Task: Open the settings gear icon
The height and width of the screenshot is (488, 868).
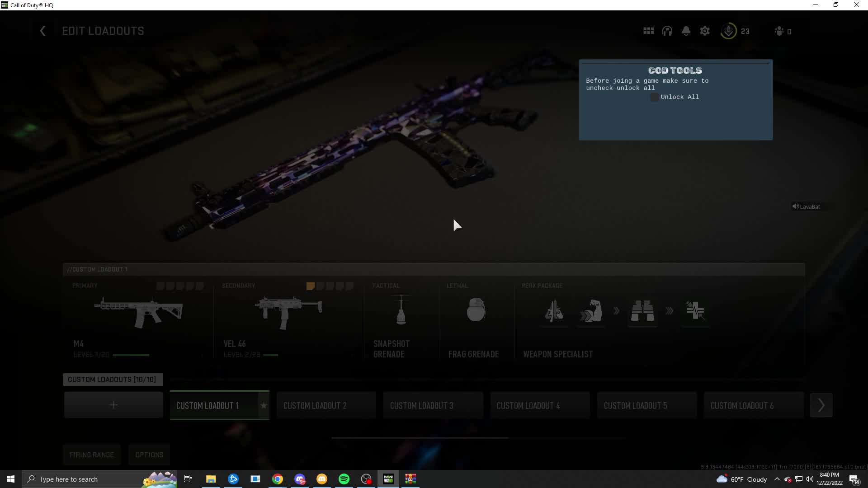Action: click(705, 31)
